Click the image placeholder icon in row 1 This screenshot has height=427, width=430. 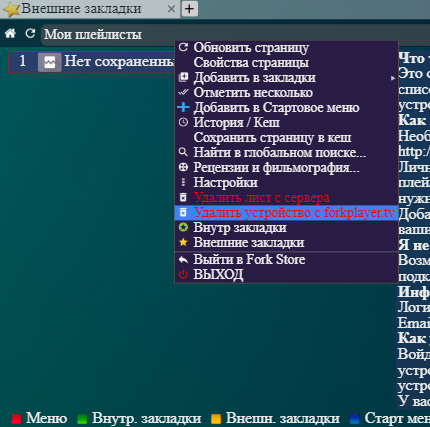50,62
